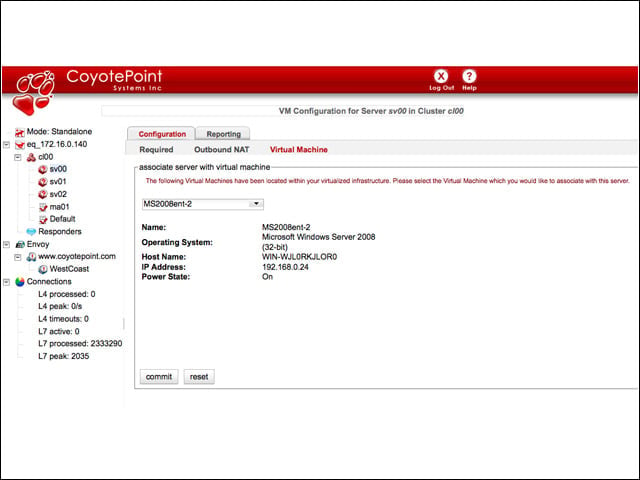This screenshot has width=640, height=480.
Task: Switch to the Configuration tab
Action: 162,134
